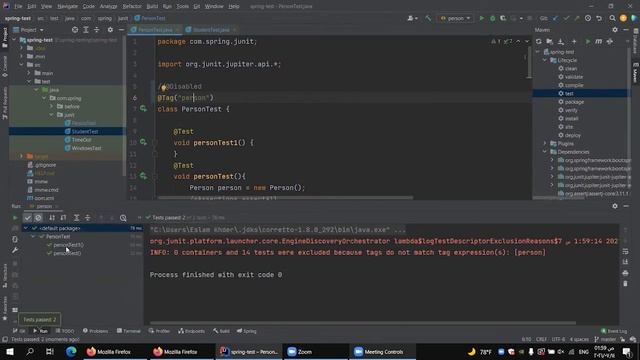Open the person run configuration dropdown
This screenshot has height=360, width=640.
coord(455,18)
